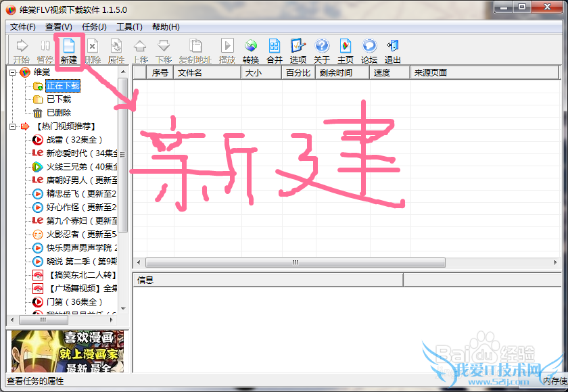Sort by 序号 column header
The image size is (568, 392).
[160, 73]
